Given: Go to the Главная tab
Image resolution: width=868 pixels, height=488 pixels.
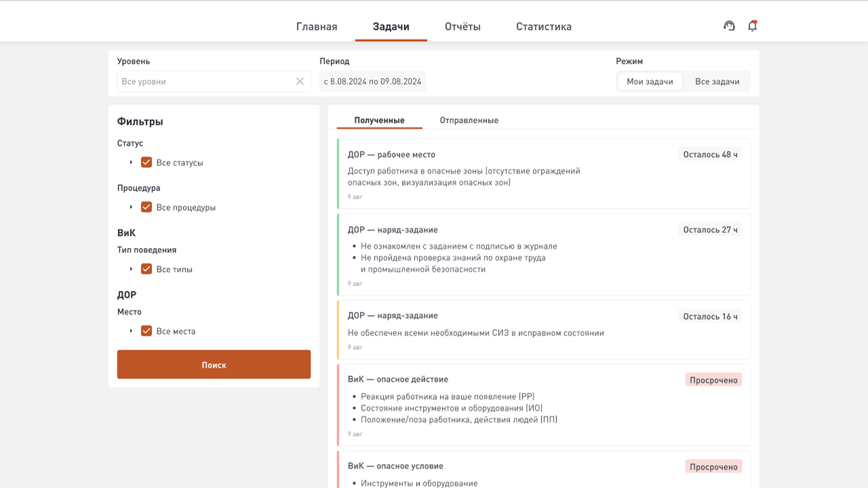Looking at the screenshot, I should tap(317, 27).
